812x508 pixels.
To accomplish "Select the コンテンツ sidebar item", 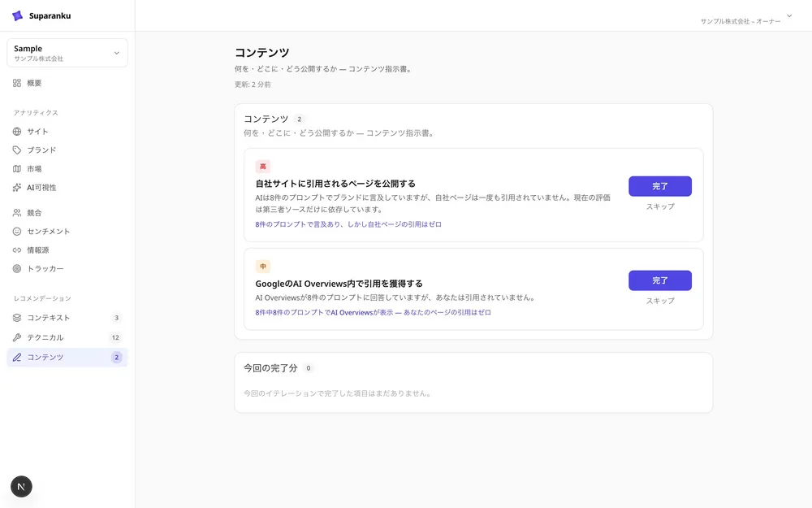I will [x=67, y=357].
